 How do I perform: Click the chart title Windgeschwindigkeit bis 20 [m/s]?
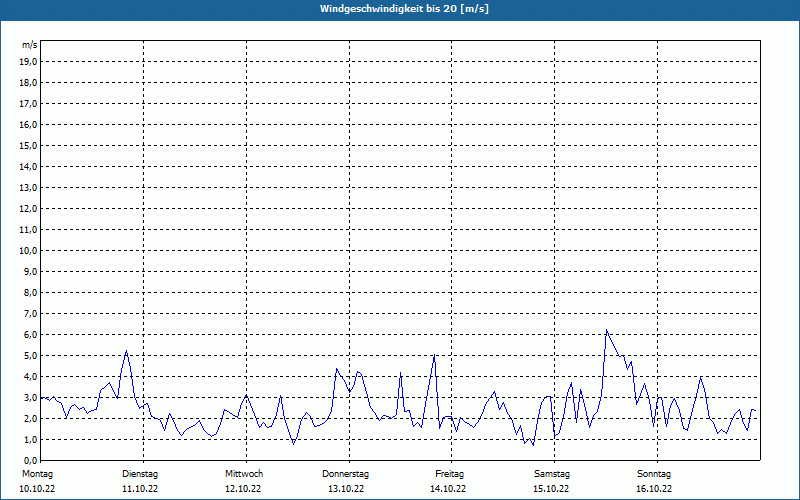click(x=404, y=9)
